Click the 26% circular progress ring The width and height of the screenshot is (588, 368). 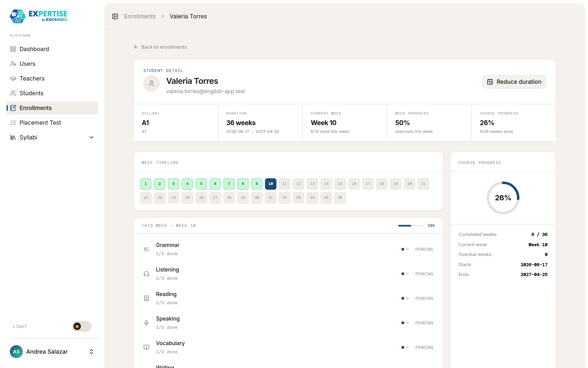pyautogui.click(x=503, y=198)
